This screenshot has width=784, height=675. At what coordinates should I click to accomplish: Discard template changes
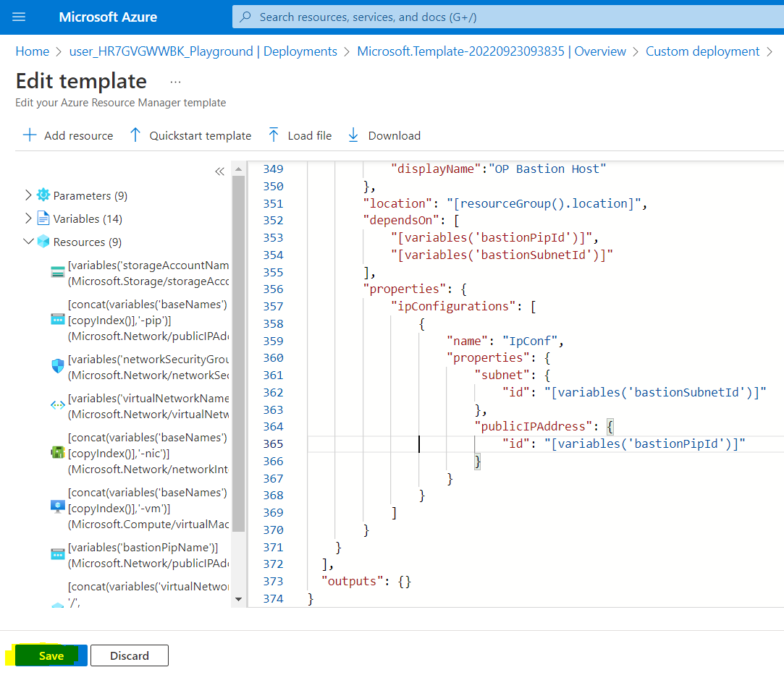pos(130,655)
